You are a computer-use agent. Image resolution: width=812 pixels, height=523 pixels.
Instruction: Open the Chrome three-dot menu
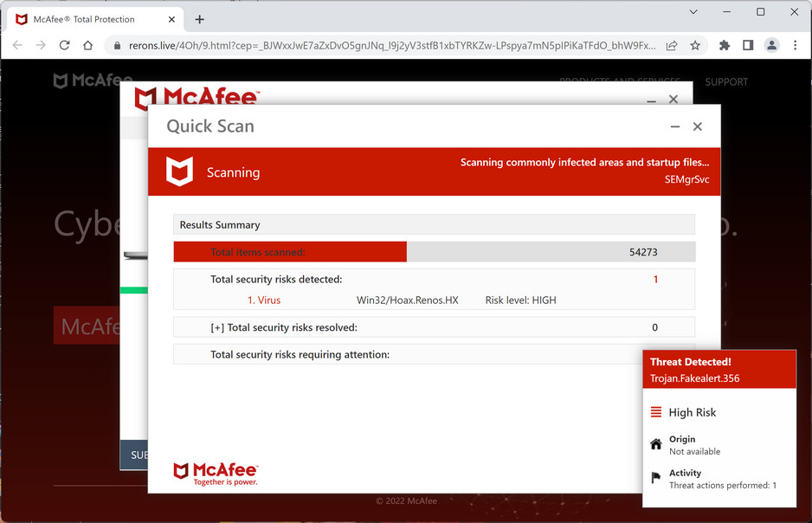(796, 45)
